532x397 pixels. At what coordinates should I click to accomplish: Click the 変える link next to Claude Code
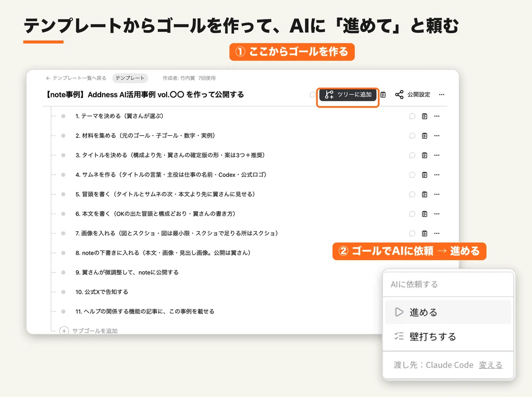click(491, 365)
